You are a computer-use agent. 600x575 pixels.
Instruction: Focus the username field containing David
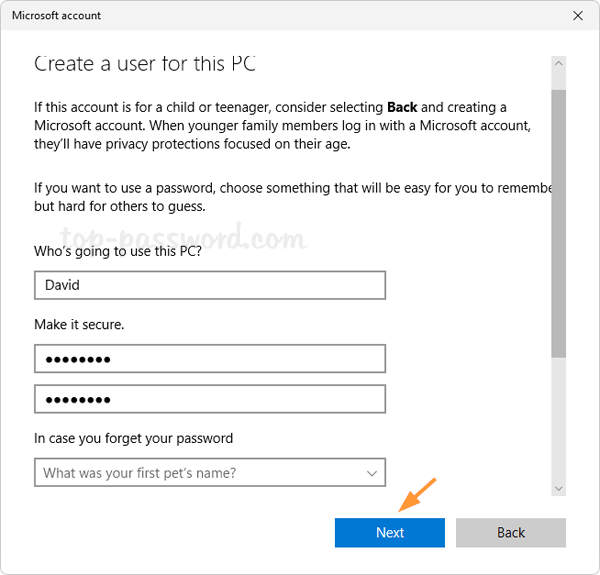[x=209, y=285]
